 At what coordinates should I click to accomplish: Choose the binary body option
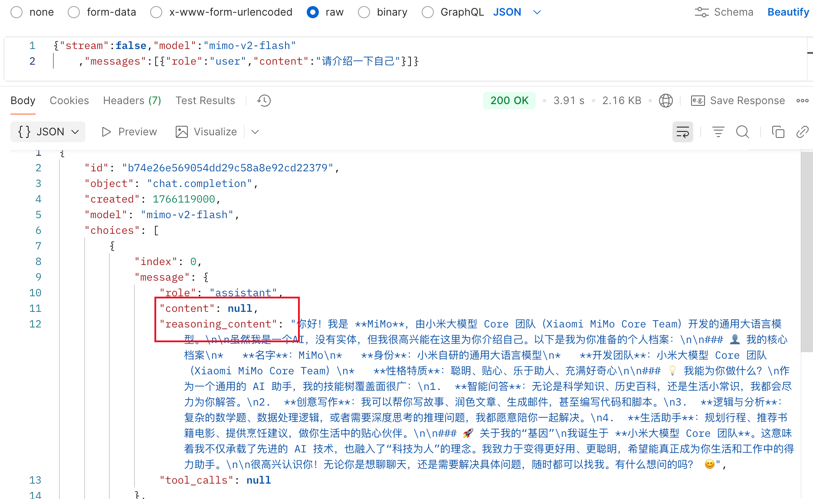pyautogui.click(x=364, y=12)
